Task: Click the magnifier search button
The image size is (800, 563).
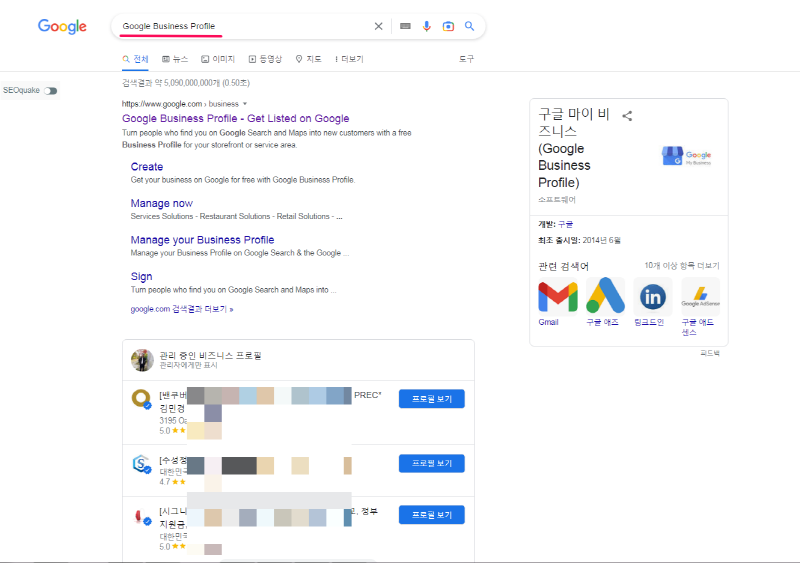Action: 469,26
